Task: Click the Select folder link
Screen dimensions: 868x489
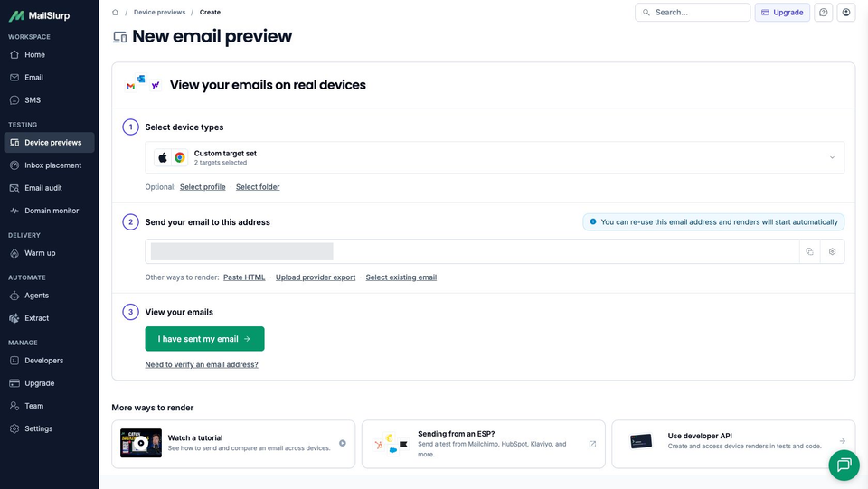Action: 258,187
